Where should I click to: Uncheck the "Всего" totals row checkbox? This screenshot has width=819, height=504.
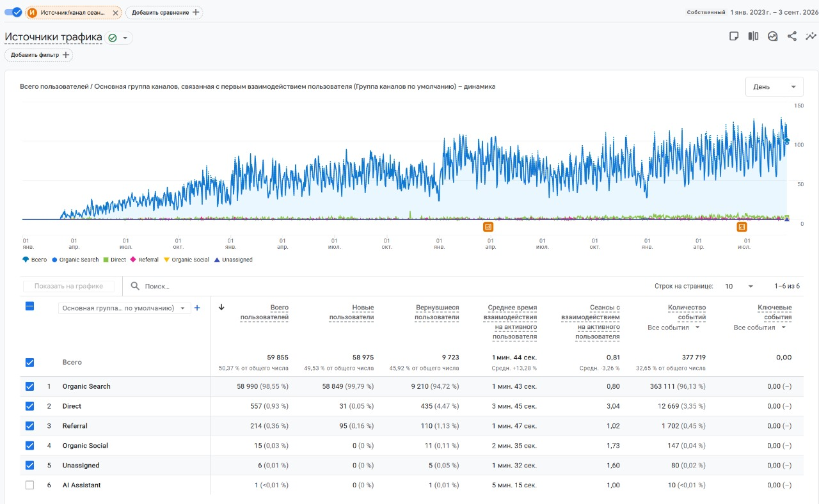29,363
